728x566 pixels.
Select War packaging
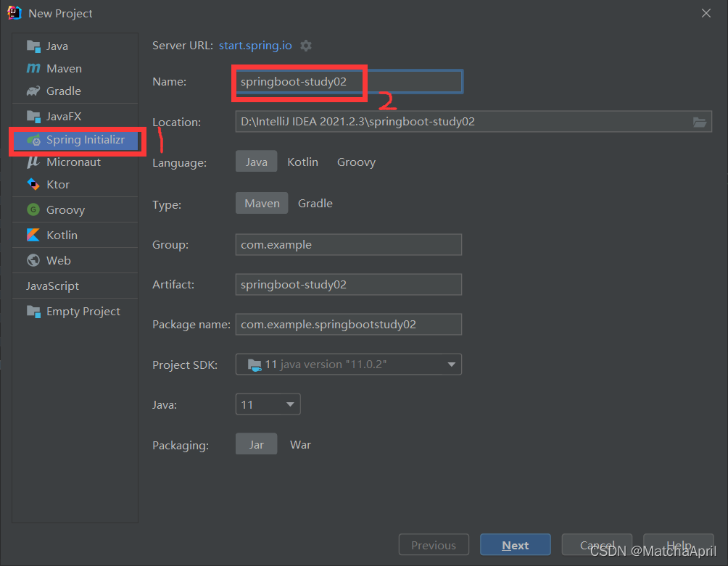tap(300, 444)
